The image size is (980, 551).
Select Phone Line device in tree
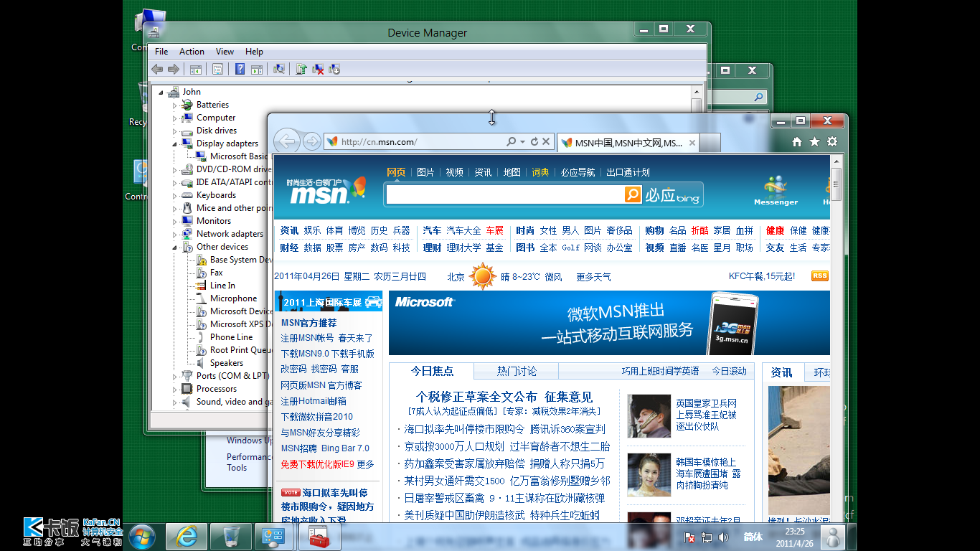coord(231,337)
